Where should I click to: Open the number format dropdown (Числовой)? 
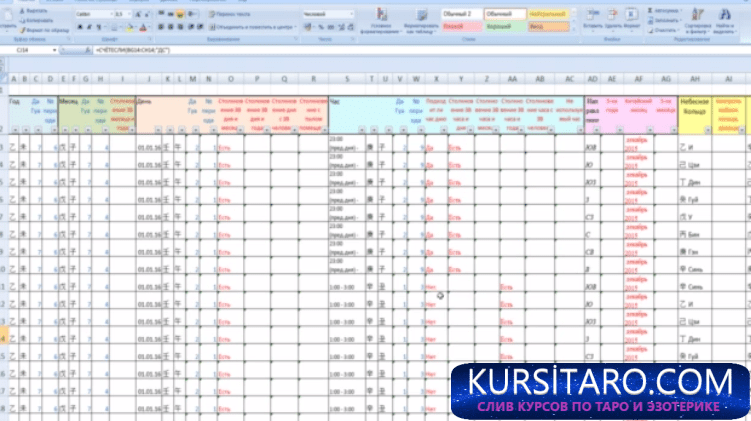point(355,15)
